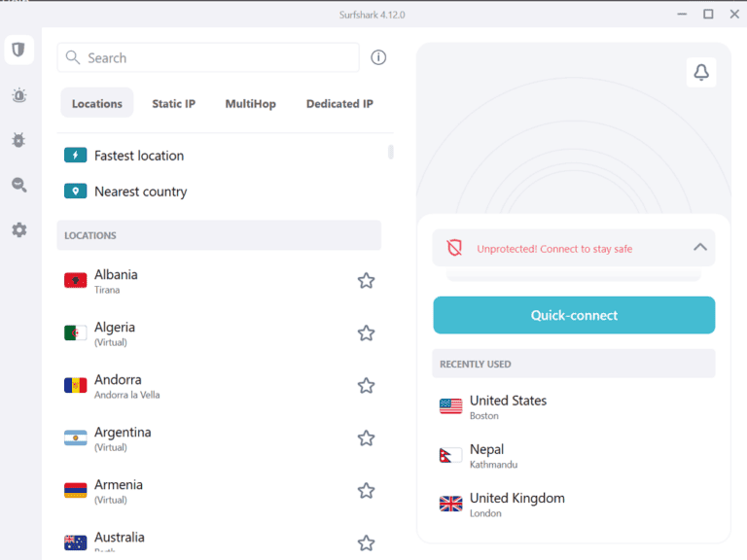Open the VPN shield icon in sidebar
The width and height of the screenshot is (747, 560).
(18, 50)
